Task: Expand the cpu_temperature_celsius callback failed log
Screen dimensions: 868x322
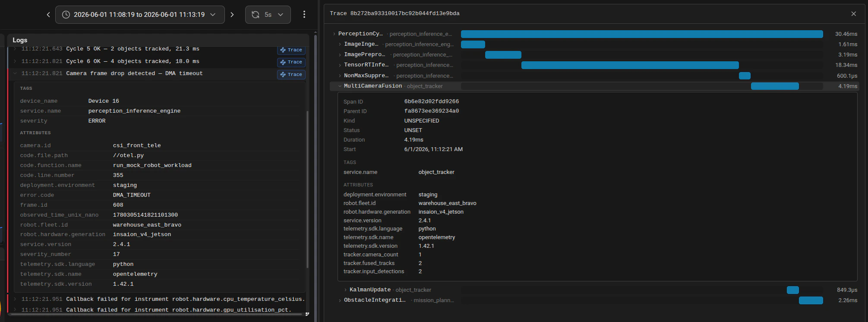Action: tap(15, 299)
